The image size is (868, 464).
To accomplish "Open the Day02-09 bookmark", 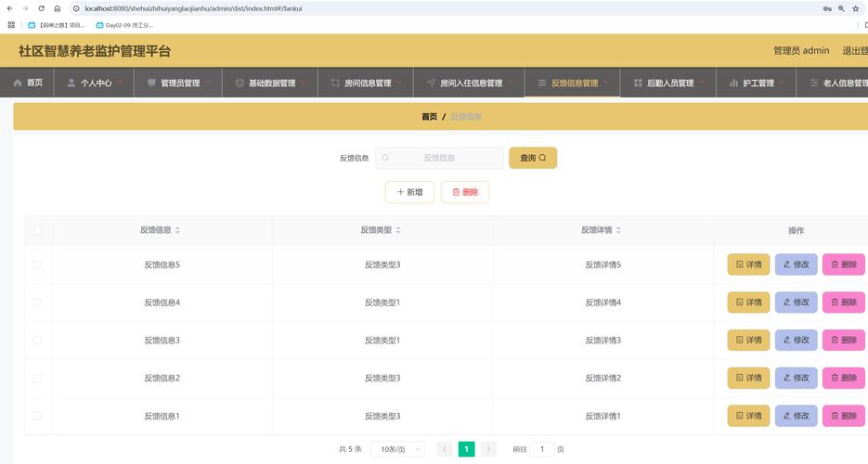I will click(x=124, y=25).
